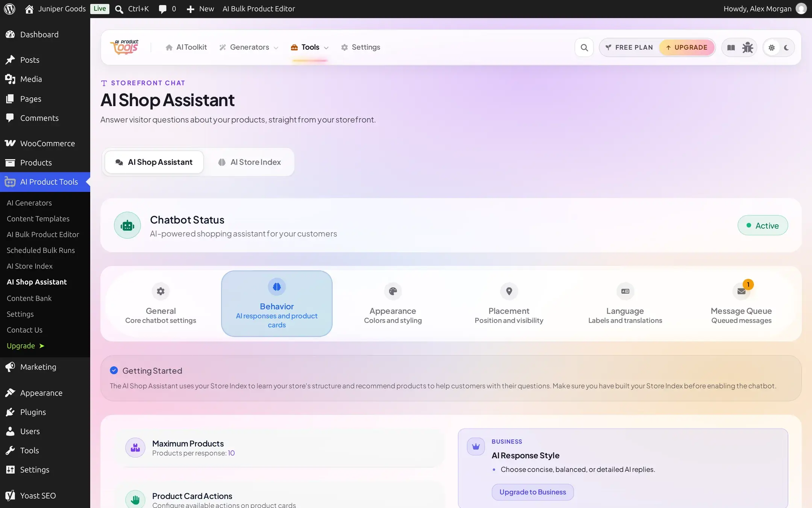The image size is (812, 508).
Task: Open Ctrl+K search in admin bar
Action: 132,9
